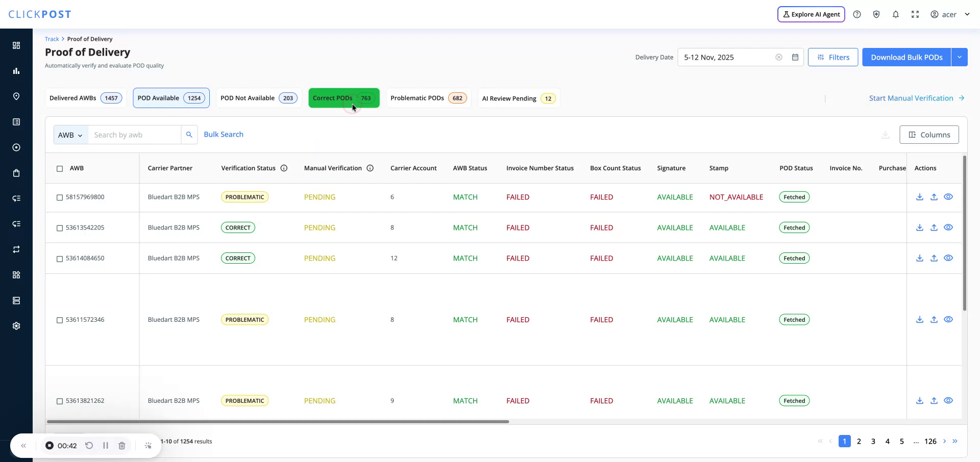
Task: Open the help question-mark icon in top bar
Action: click(857, 14)
